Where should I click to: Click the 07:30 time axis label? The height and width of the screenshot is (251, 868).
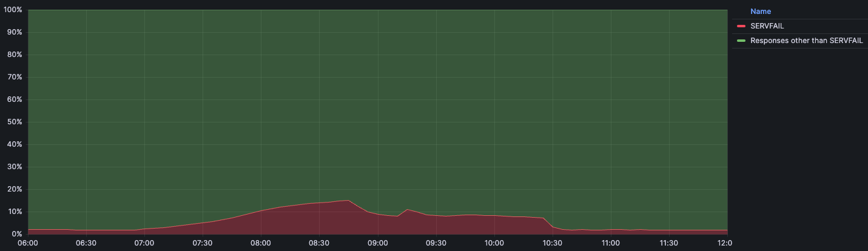pyautogui.click(x=203, y=243)
